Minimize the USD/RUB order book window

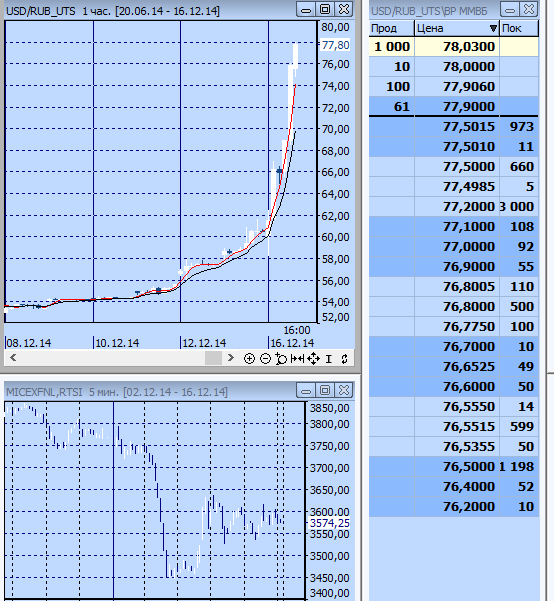pos(510,10)
